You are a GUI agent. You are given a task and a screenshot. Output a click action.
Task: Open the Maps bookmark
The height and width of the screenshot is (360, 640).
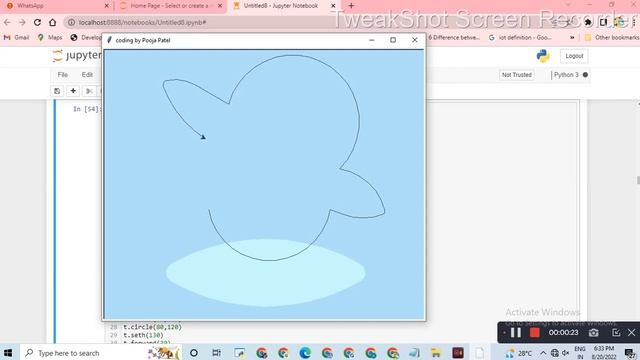pyautogui.click(x=50, y=37)
